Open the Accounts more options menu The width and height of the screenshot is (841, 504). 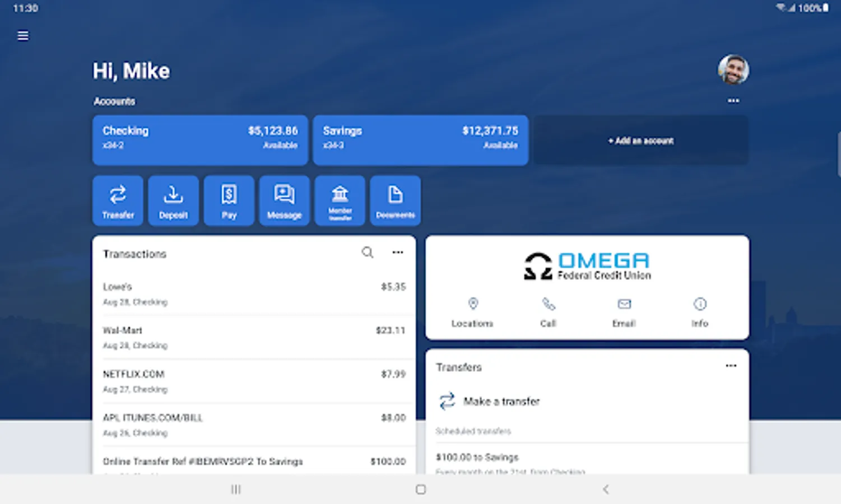click(x=733, y=101)
